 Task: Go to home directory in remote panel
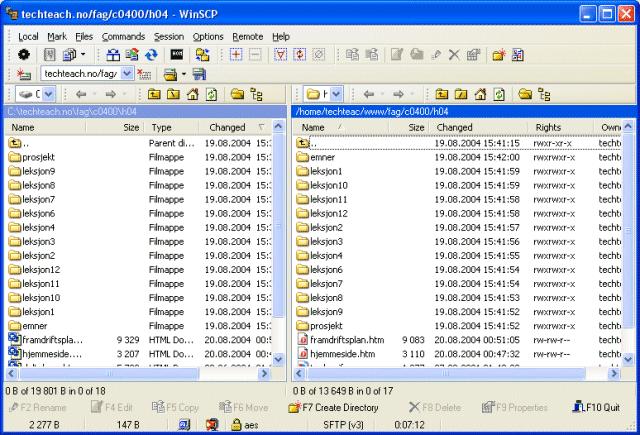coord(480,94)
